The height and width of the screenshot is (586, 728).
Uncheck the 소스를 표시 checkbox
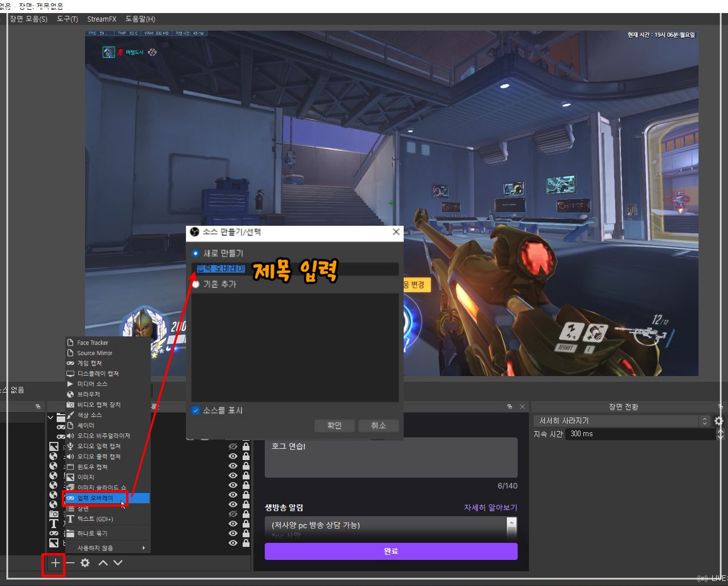(x=196, y=410)
